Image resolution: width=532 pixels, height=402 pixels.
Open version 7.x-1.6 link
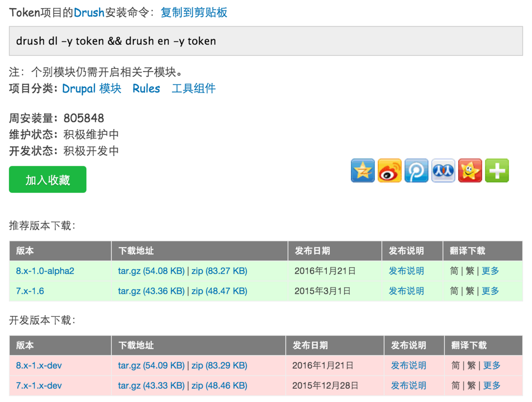pyautogui.click(x=30, y=291)
